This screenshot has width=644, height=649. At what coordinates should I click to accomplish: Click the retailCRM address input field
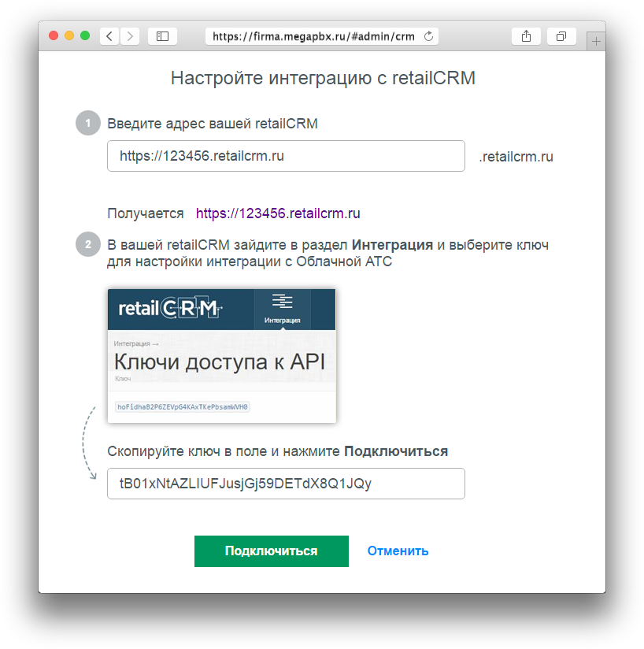click(x=286, y=156)
